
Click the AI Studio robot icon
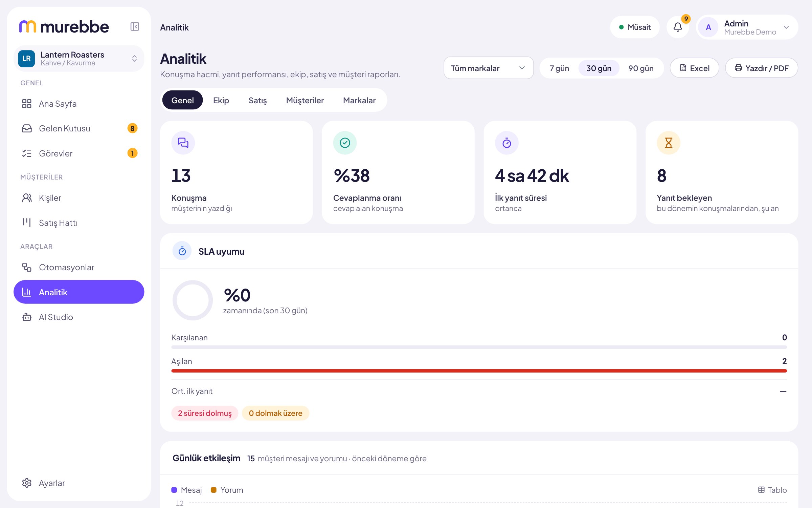click(27, 317)
